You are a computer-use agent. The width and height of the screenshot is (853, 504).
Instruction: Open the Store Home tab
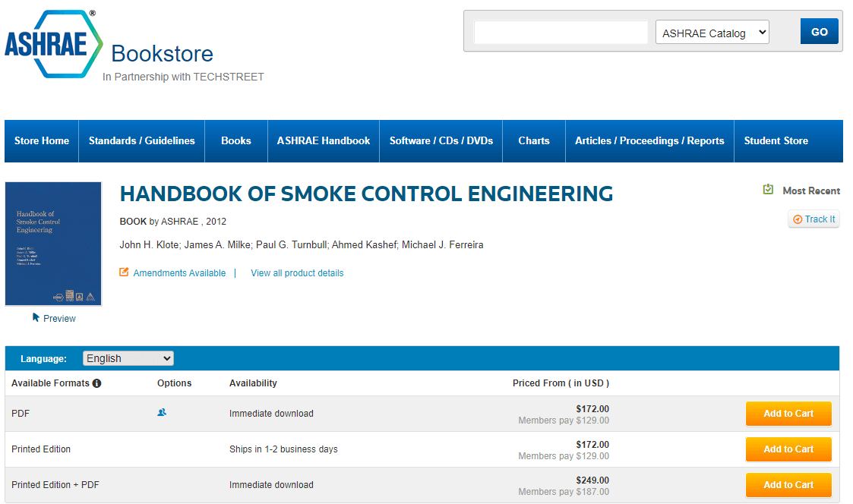[41, 140]
